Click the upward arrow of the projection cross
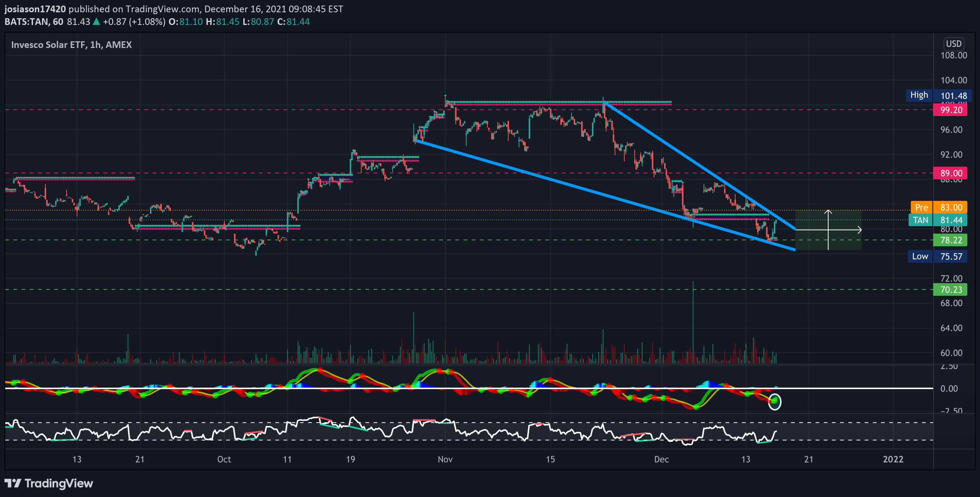The image size is (980, 497). point(828,212)
